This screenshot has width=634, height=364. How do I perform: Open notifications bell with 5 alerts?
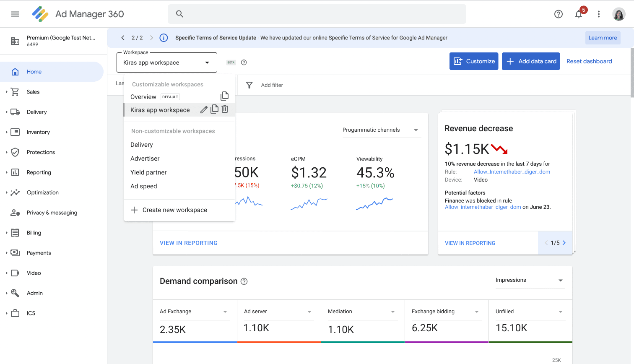point(579,14)
